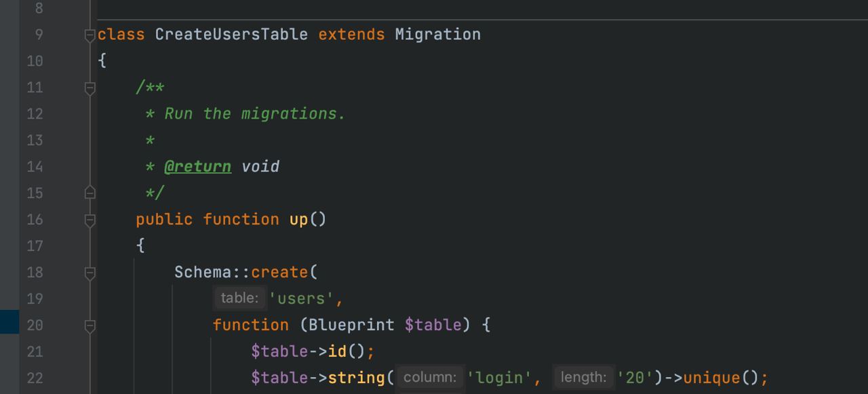Click line number 9 in the gutter
This screenshot has height=394, width=868.
(39, 35)
